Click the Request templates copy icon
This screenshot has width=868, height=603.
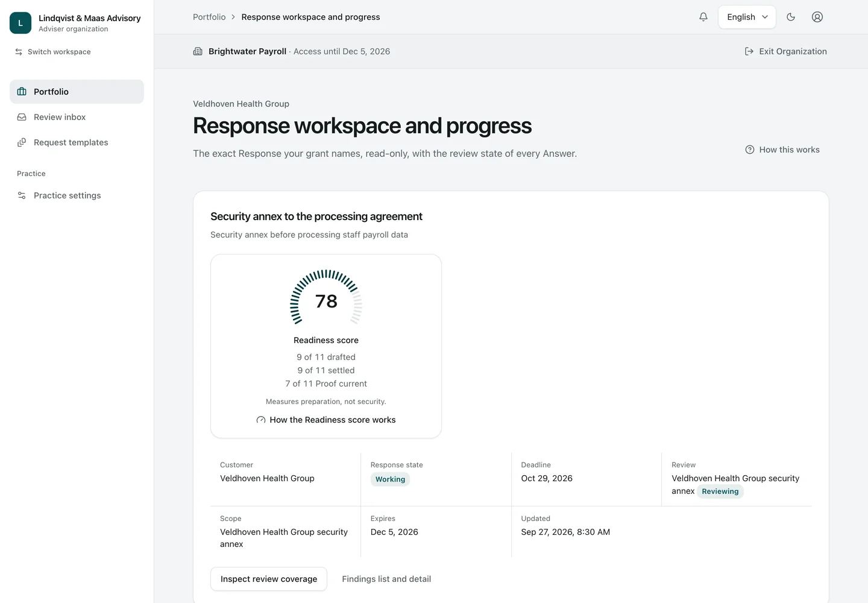(x=22, y=142)
